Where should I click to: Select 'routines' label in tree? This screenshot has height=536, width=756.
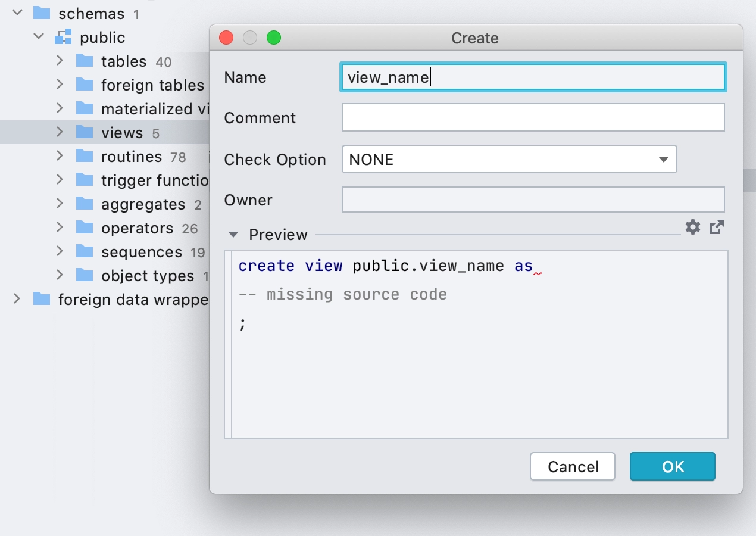pos(132,157)
